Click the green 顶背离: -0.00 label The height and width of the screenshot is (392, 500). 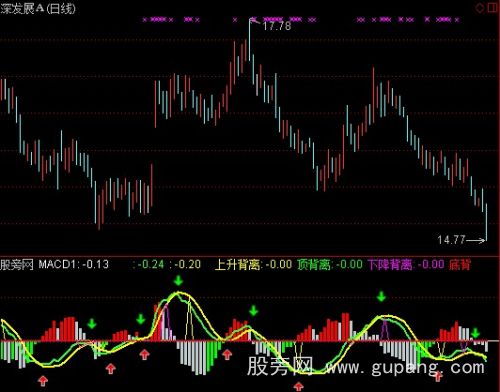pyautogui.click(x=330, y=264)
